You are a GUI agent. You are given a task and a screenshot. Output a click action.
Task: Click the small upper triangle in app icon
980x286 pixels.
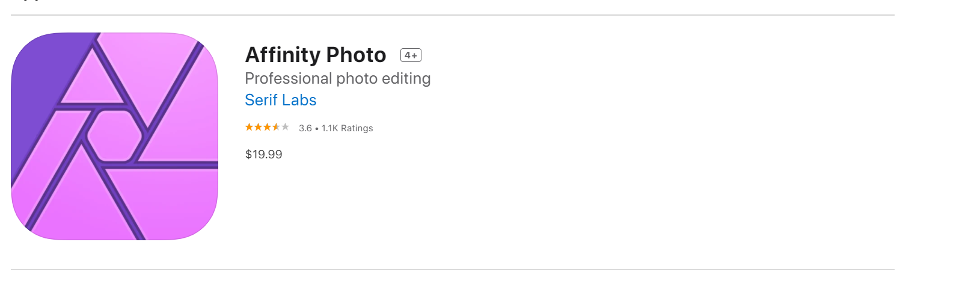click(92, 81)
